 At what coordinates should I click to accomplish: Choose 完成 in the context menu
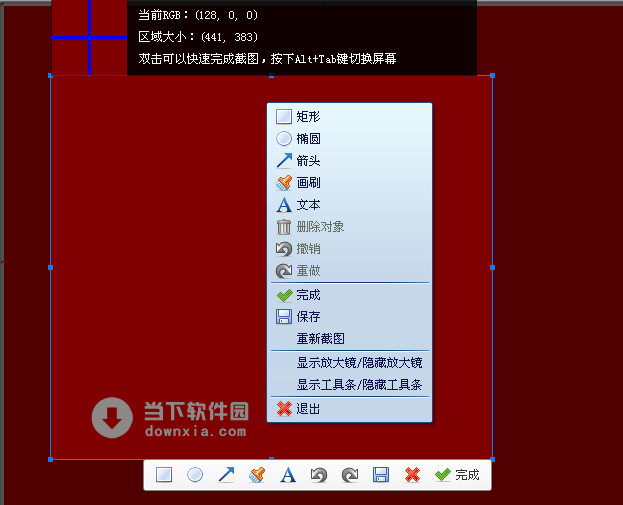pyautogui.click(x=349, y=295)
